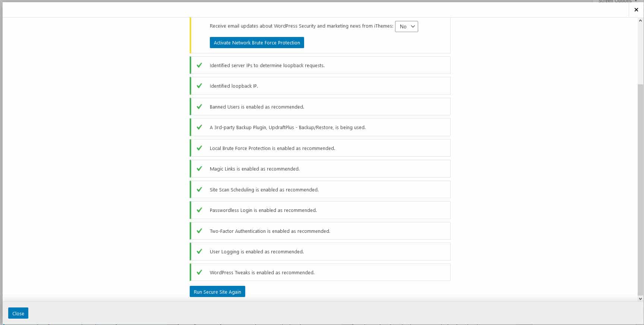
Task: Click the checkmark beside Site Scan Scheduling
Action: 199,190
